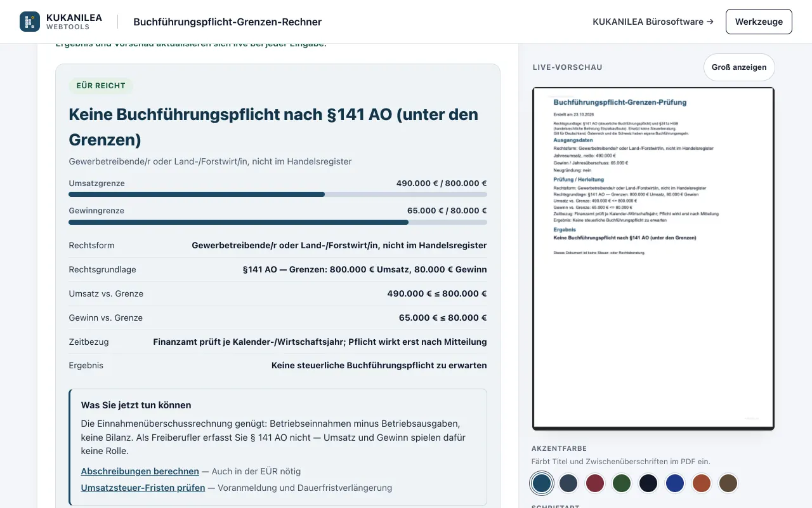
Task: Click the '65.000 € ≤ 80.000 €' value
Action: point(443,317)
